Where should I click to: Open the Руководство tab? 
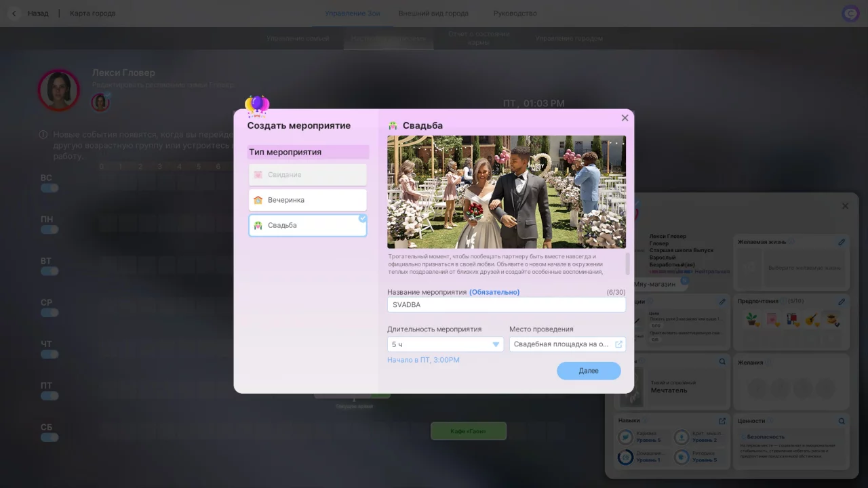pyautogui.click(x=515, y=14)
